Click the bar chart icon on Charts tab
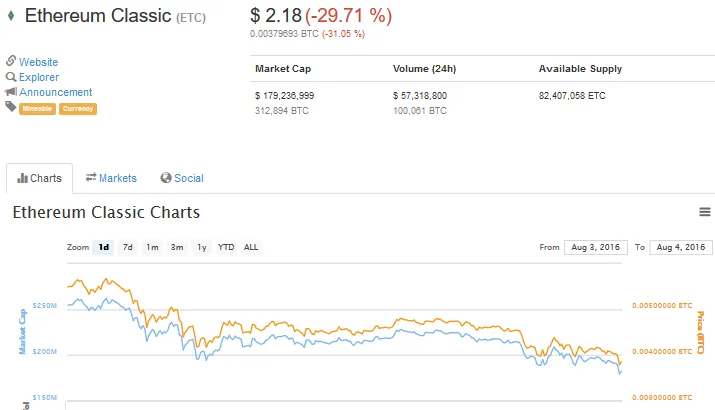Image resolution: width=715 pixels, height=410 pixels. (x=22, y=178)
